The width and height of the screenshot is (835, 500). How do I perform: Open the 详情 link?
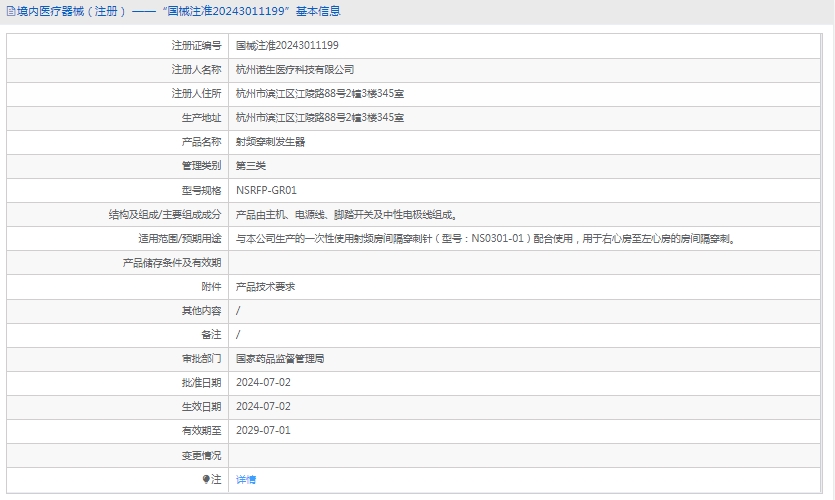(246, 480)
